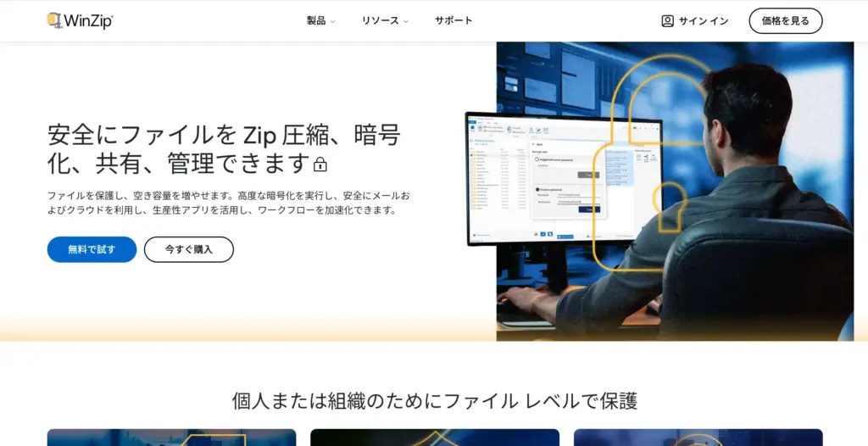
Task: Expand the リソース dropdown chevron
Action: point(406,21)
